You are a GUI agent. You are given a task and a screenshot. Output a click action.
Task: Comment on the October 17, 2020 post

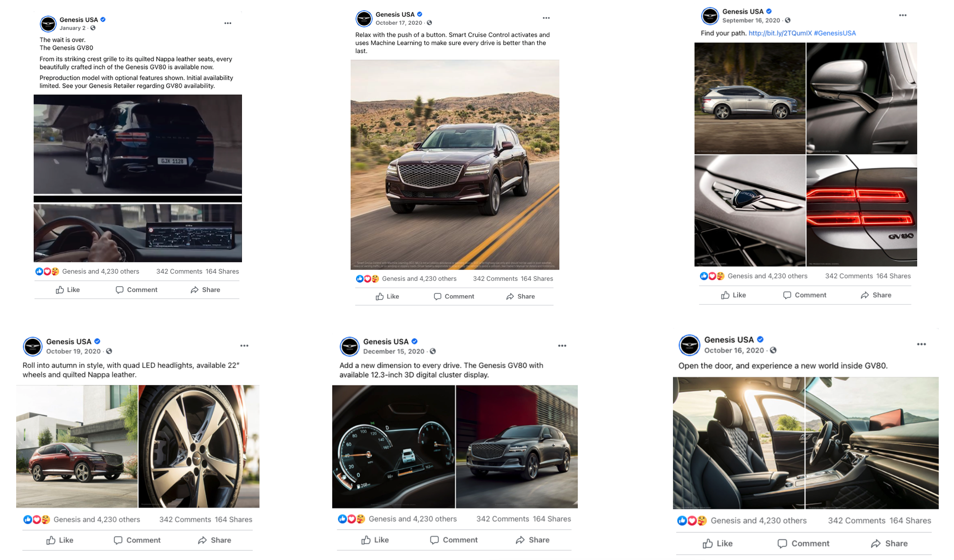(x=454, y=297)
